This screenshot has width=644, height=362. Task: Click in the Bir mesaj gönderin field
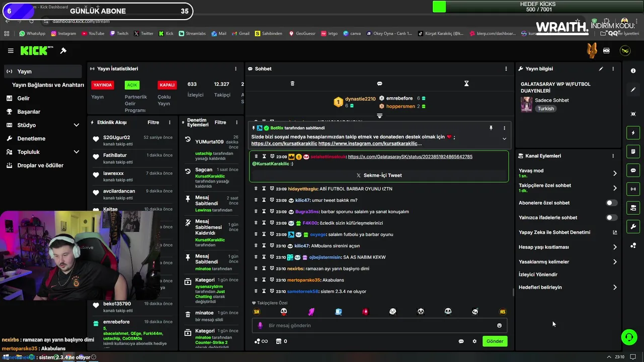tap(380, 325)
